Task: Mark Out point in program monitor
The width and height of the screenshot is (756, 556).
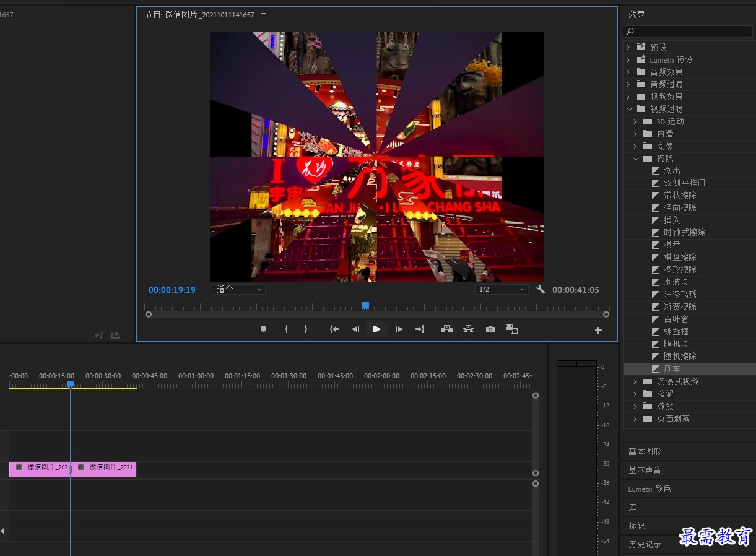Action: click(306, 329)
